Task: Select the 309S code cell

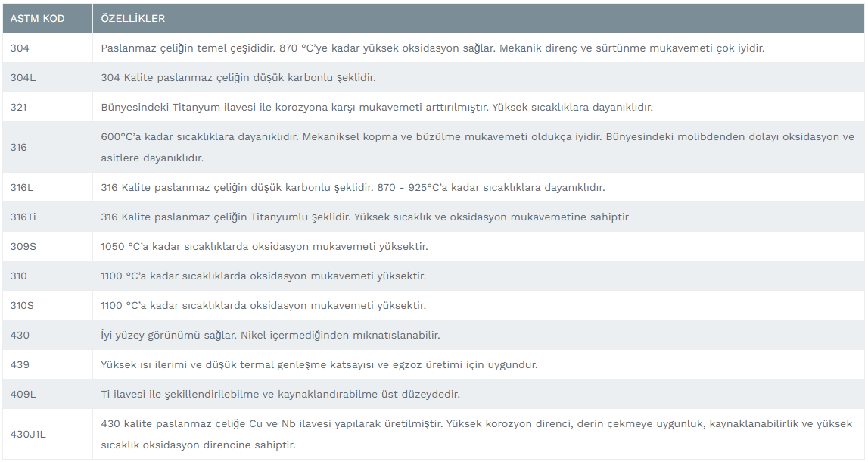Action: point(48,246)
